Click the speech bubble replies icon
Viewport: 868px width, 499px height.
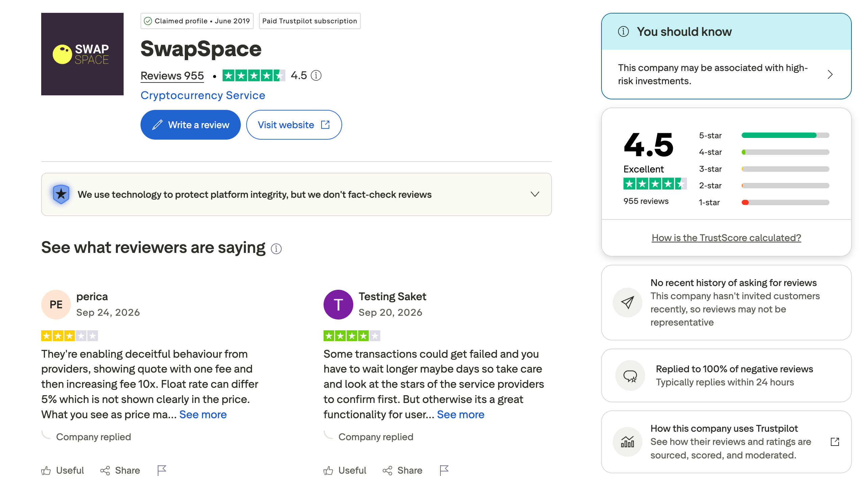coord(630,376)
